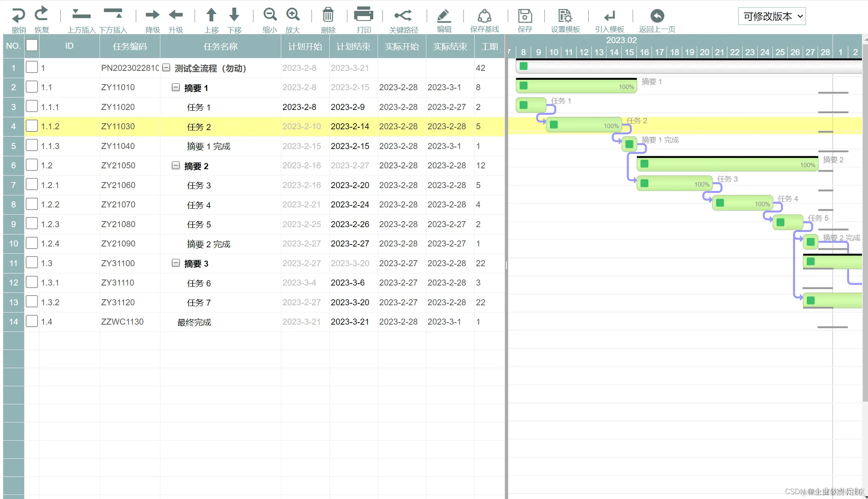Open the 编辑 pencil tool
Viewport: 868px width, 499px height.
444,15
